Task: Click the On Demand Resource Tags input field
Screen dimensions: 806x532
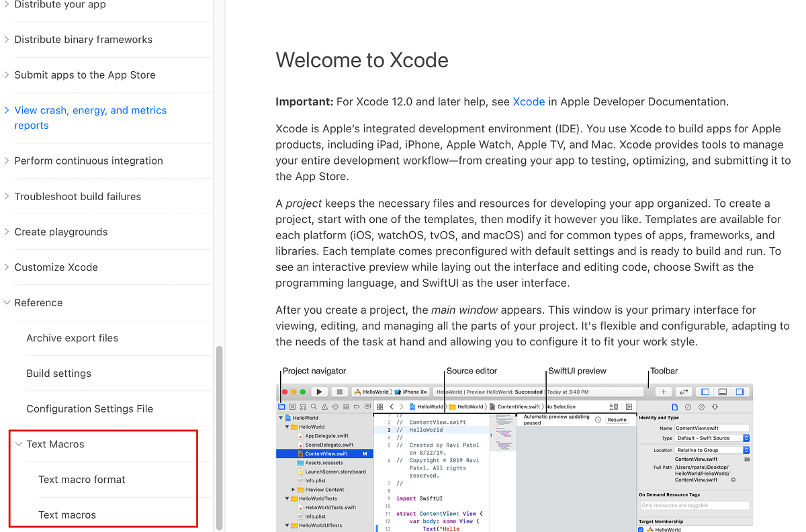Action: coord(695,504)
